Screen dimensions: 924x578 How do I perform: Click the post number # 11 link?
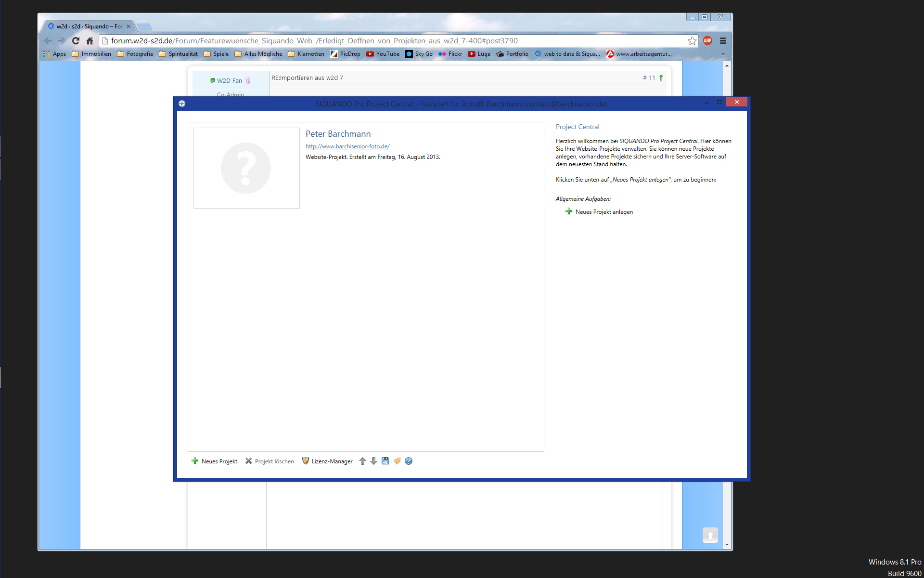coord(649,78)
